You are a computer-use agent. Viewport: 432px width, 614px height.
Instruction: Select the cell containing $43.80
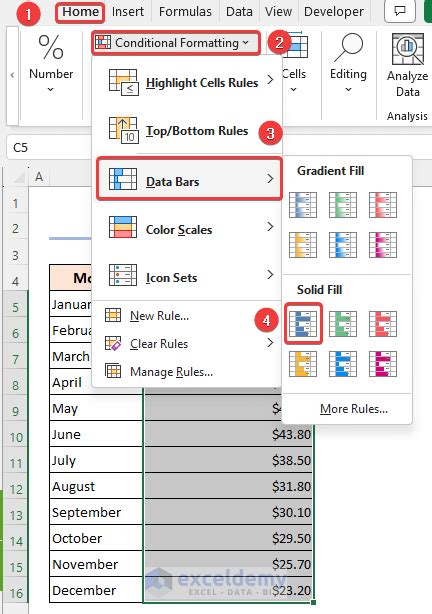228,434
